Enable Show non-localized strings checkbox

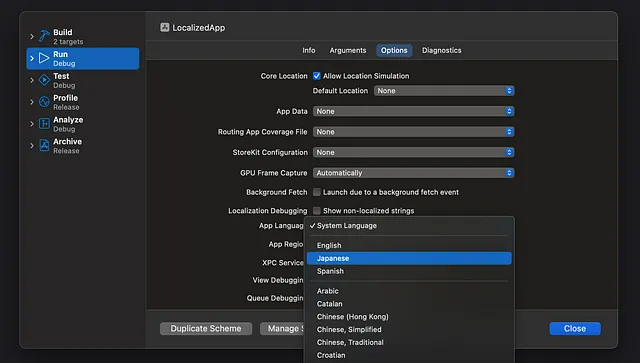(317, 211)
